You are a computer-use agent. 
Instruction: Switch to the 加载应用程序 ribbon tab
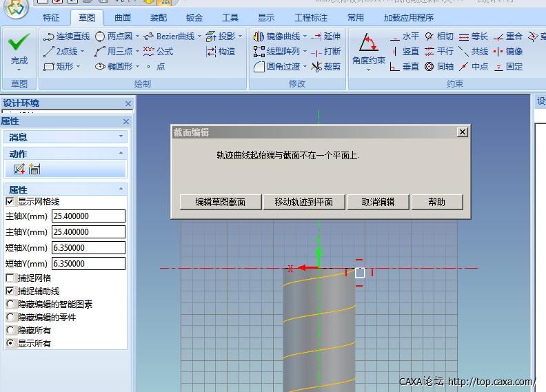pos(409,17)
